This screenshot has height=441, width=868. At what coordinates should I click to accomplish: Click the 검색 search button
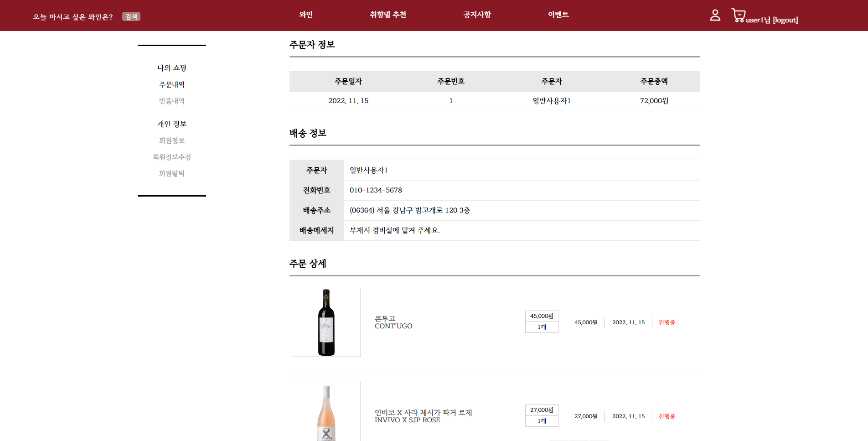point(131,16)
